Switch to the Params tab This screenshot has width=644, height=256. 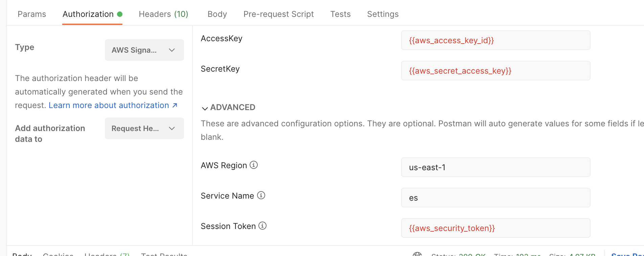(x=32, y=14)
